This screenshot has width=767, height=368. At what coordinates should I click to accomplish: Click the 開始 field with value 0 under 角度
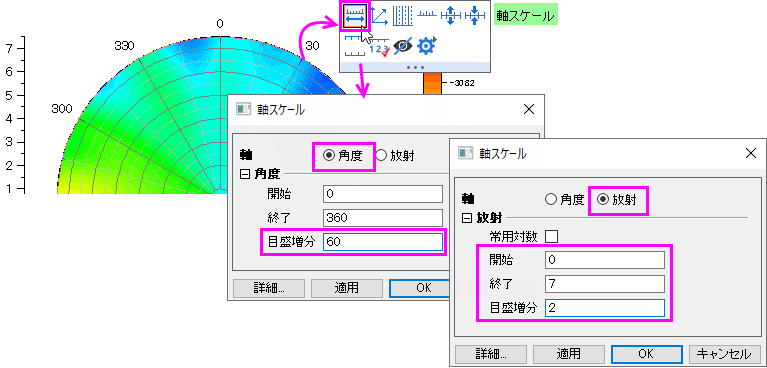click(383, 194)
